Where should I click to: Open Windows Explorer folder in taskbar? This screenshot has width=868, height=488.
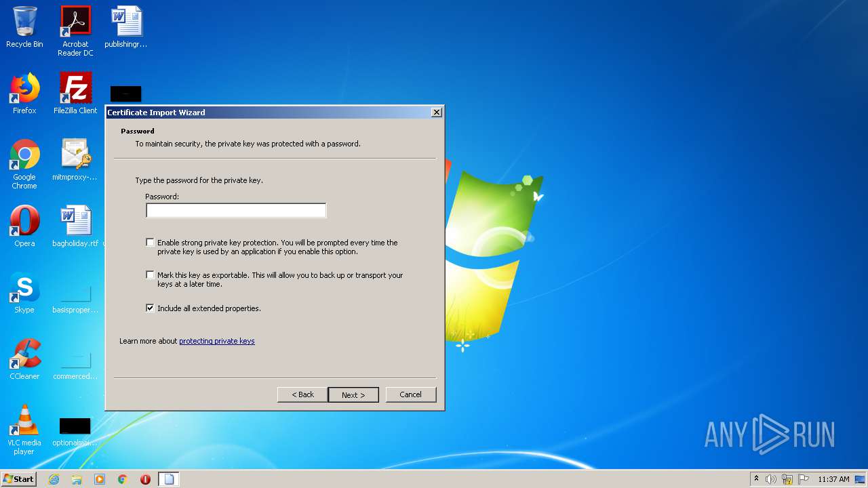click(x=77, y=479)
